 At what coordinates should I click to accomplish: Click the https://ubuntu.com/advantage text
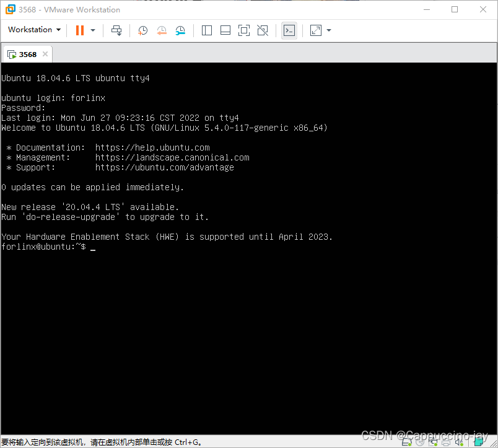tap(165, 167)
